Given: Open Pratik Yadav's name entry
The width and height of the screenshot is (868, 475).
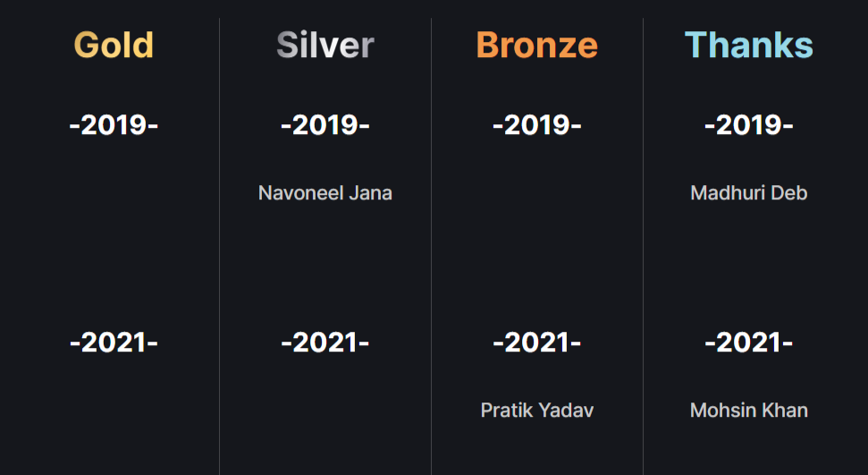Looking at the screenshot, I should point(536,410).
